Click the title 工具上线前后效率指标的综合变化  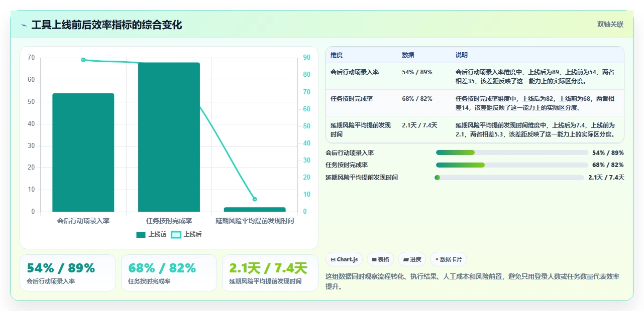pos(106,25)
